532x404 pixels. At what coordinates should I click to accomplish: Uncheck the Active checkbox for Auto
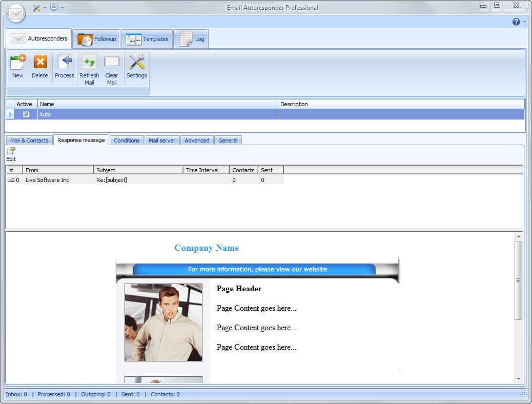[x=26, y=114]
